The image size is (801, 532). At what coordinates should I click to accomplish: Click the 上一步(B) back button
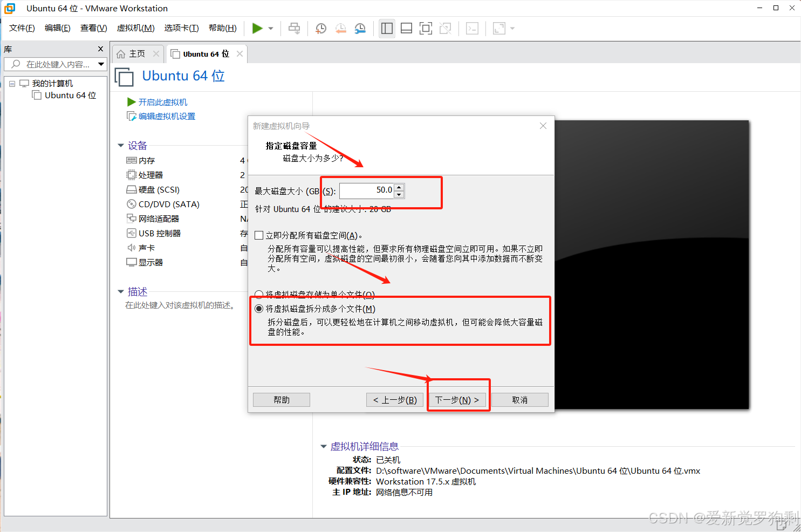coord(395,400)
